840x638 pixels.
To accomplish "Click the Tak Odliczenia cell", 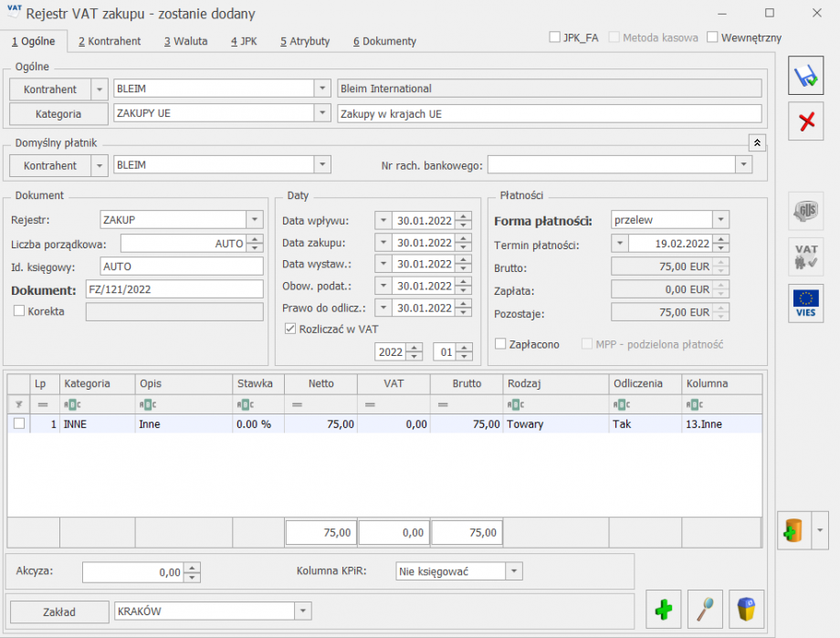I will (x=646, y=424).
